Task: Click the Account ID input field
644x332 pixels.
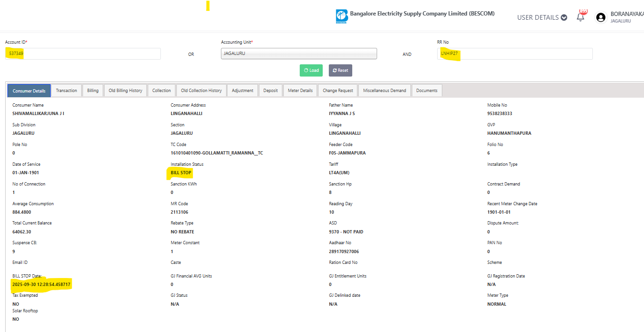Action: click(x=83, y=54)
